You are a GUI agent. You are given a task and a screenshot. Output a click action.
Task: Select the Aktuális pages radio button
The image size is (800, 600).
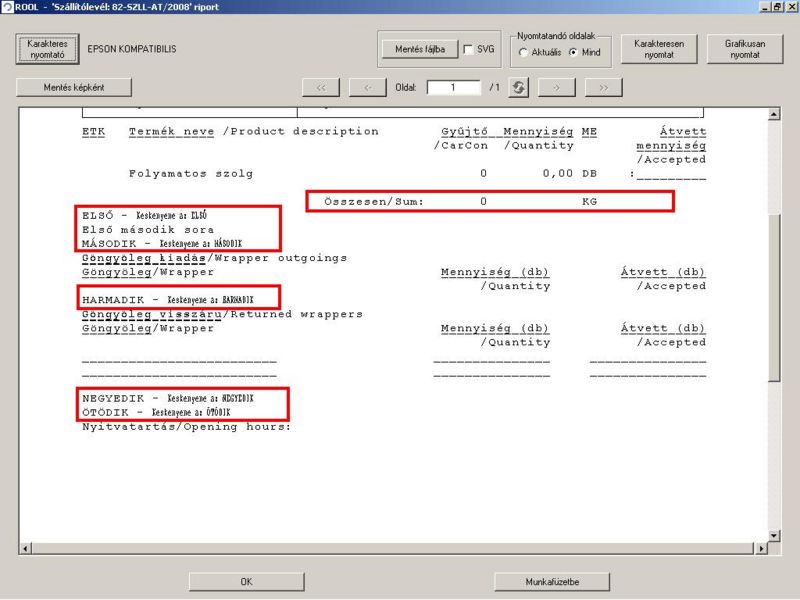(x=523, y=52)
